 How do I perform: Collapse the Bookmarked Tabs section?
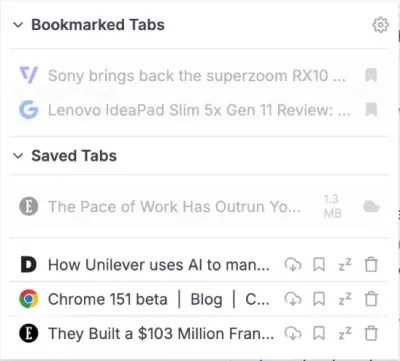point(18,25)
